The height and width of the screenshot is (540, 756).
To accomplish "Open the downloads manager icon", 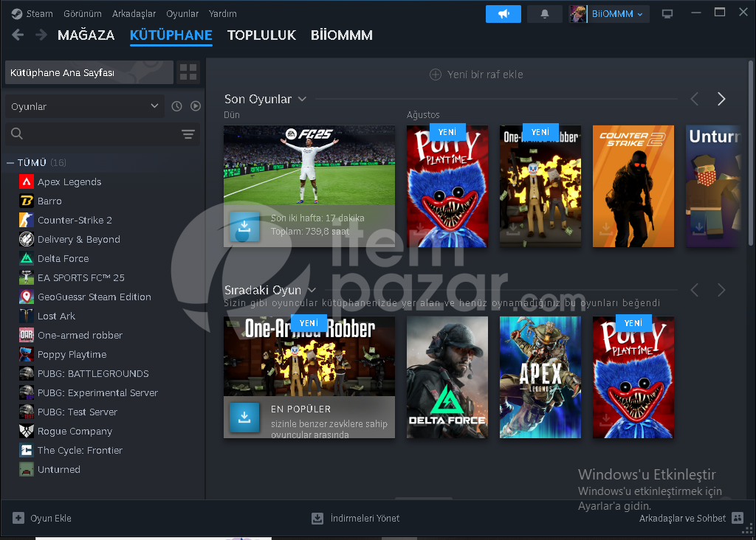I will (317, 519).
